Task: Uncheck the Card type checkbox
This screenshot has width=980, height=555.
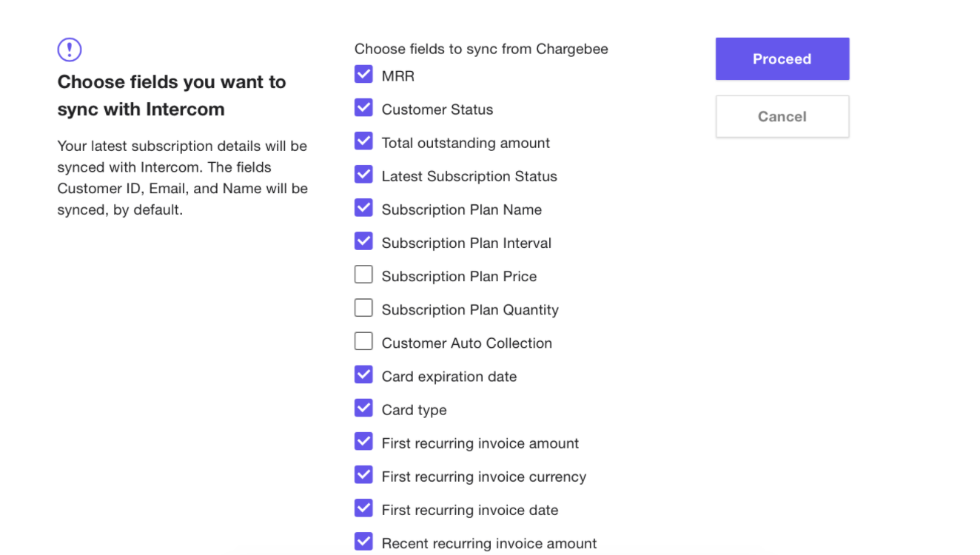Action: coord(363,408)
